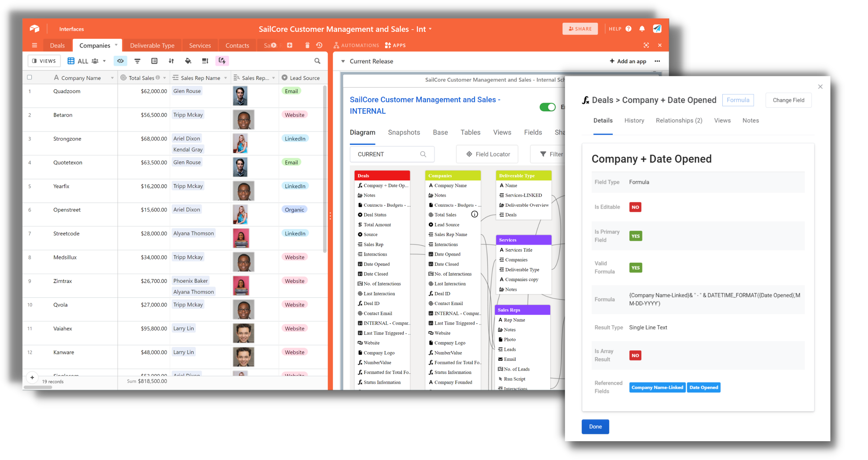Switch to the Snapshots tab
The image size is (868, 460).
point(404,132)
